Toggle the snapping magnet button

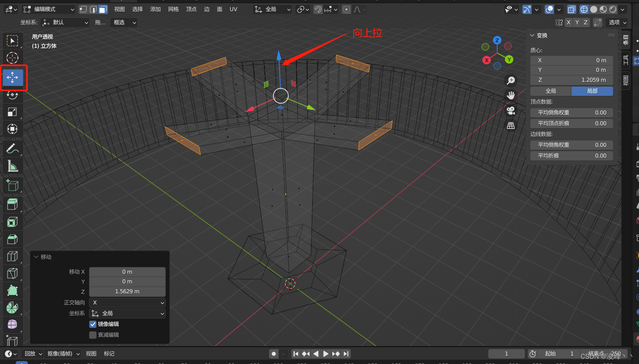(x=318, y=9)
